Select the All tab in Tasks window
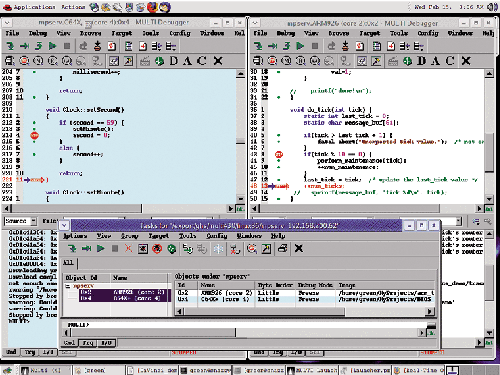Screen dimensions: 500x375 68,263
